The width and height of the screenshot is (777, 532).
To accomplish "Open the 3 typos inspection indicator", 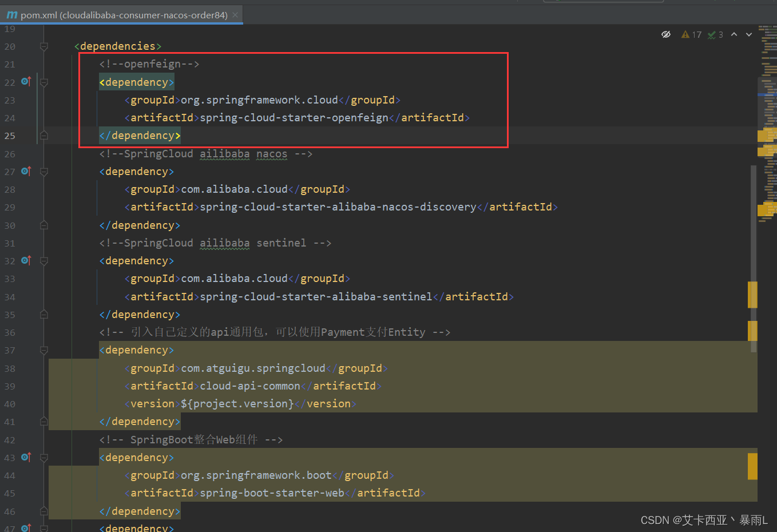I will pos(716,35).
